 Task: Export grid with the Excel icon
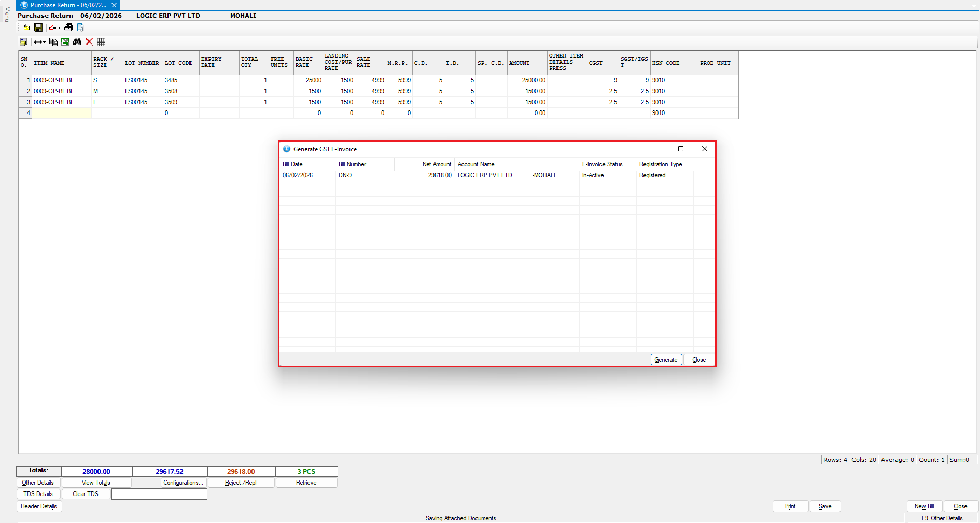65,42
